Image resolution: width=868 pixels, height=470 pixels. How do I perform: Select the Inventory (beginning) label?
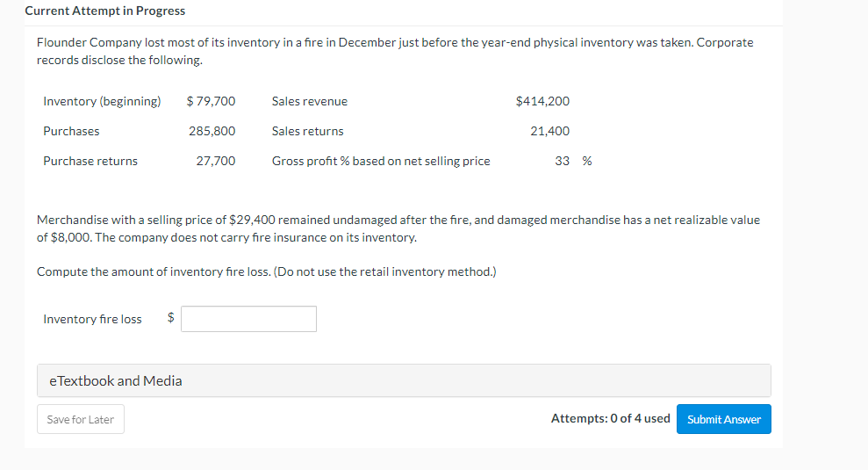coord(102,101)
